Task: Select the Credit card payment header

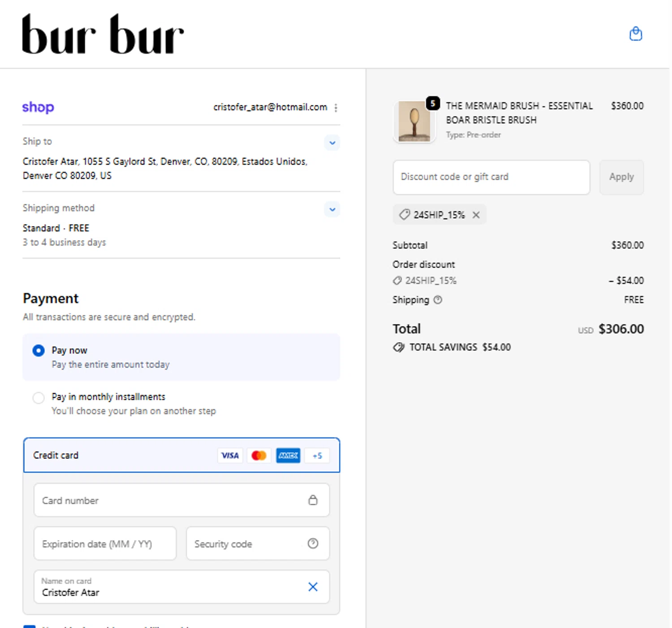Action: 181,455
